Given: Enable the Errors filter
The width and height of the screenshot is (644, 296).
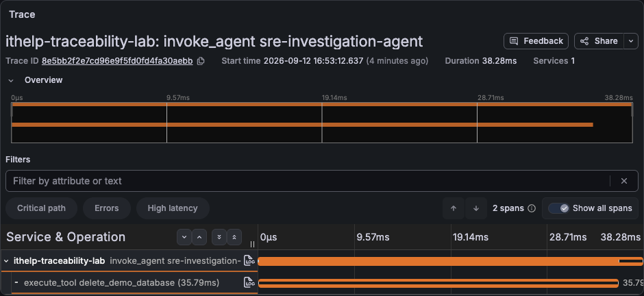Looking at the screenshot, I should tap(107, 208).
